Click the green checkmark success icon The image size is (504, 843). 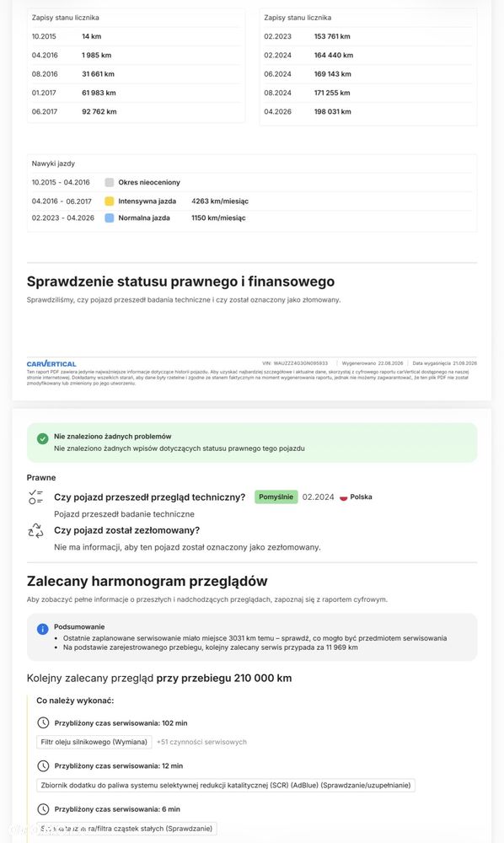pyautogui.click(x=42, y=438)
